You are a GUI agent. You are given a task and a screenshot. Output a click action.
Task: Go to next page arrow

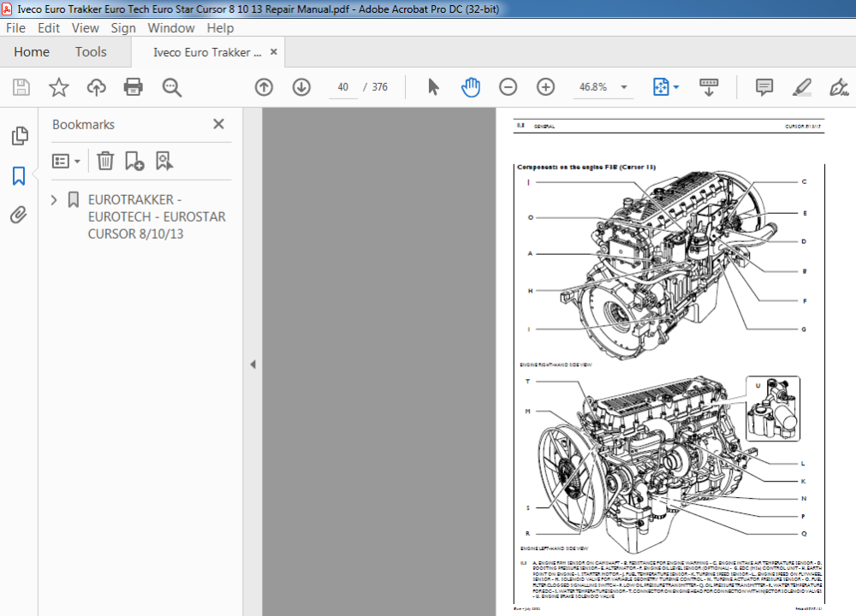coord(301,87)
